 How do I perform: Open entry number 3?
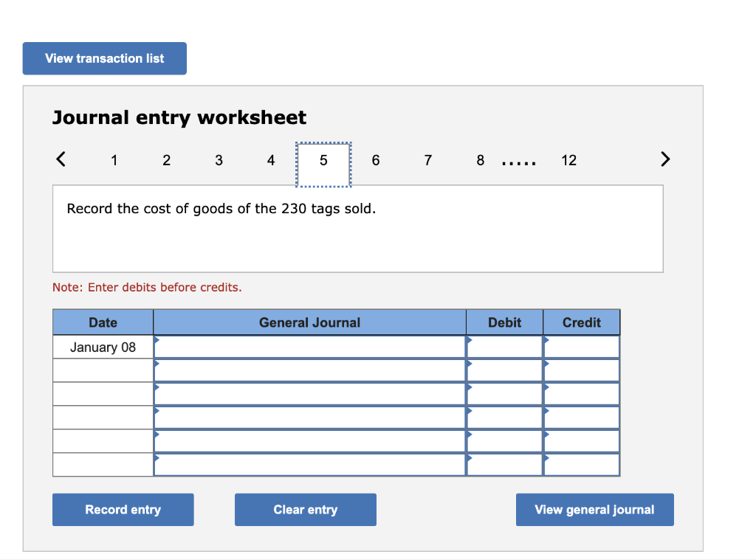(x=219, y=160)
